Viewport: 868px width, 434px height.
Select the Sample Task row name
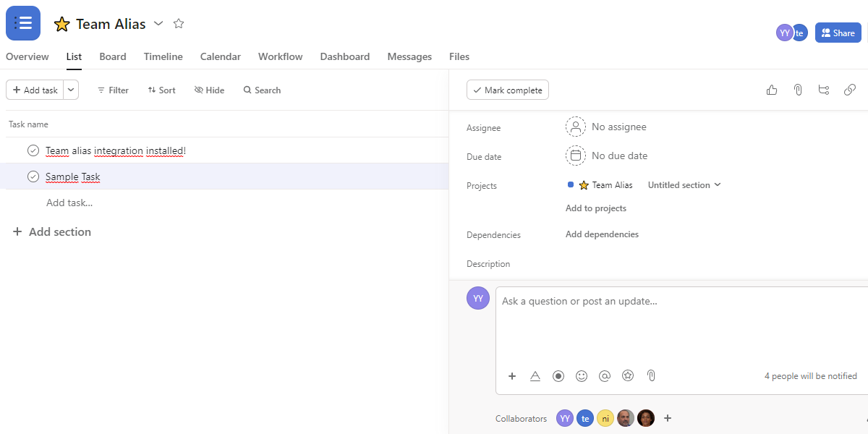73,176
